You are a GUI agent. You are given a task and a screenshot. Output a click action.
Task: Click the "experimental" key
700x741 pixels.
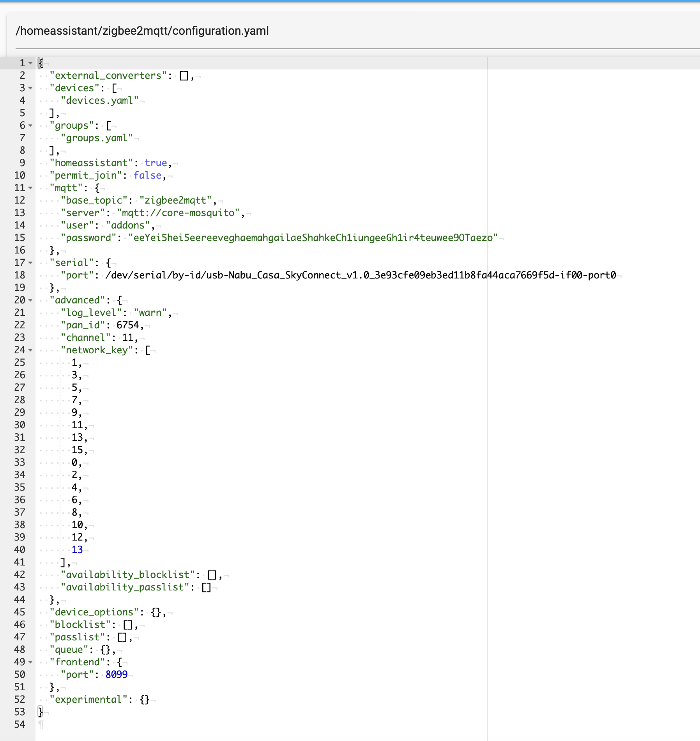[x=89, y=700]
